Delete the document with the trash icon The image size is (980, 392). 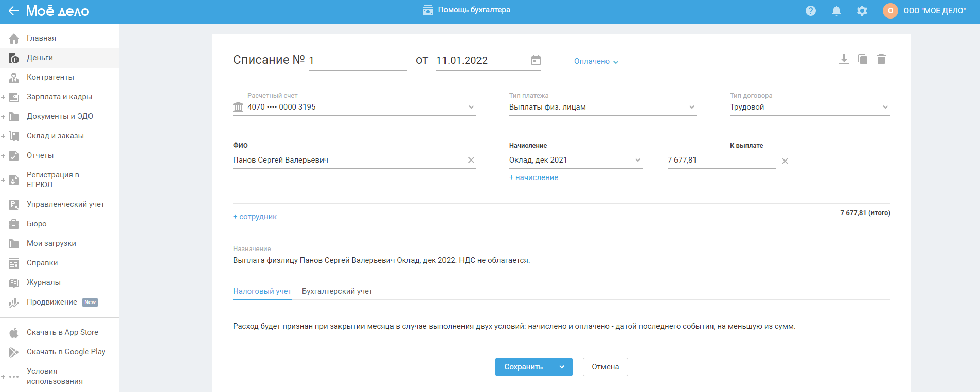[x=881, y=59]
